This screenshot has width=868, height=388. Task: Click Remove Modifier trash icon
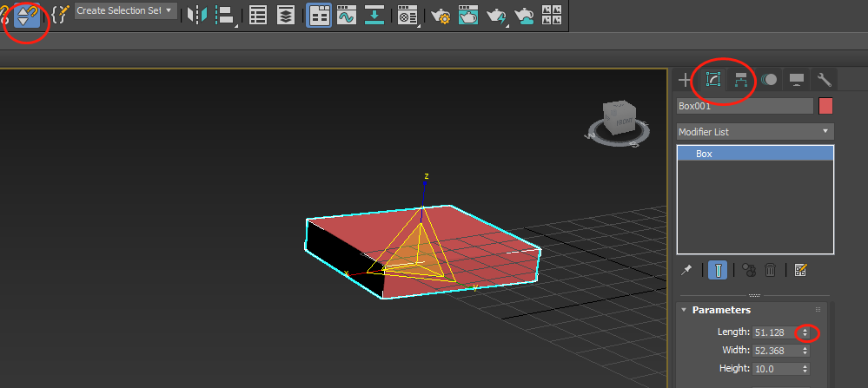tap(770, 270)
